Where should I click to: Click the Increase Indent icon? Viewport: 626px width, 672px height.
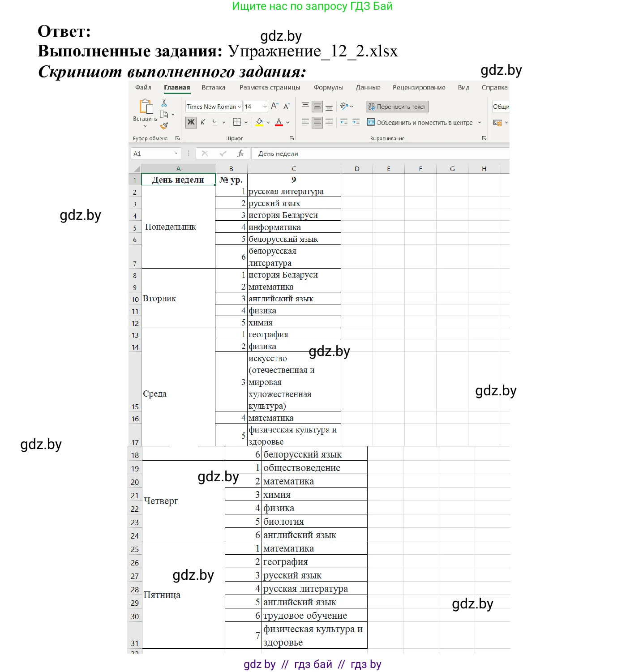coord(356,121)
